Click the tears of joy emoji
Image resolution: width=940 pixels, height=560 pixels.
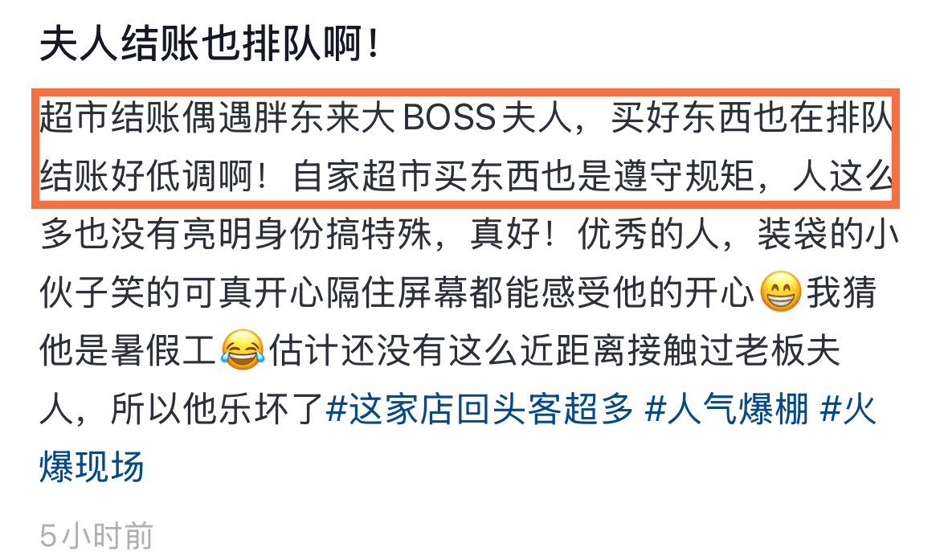(x=242, y=349)
